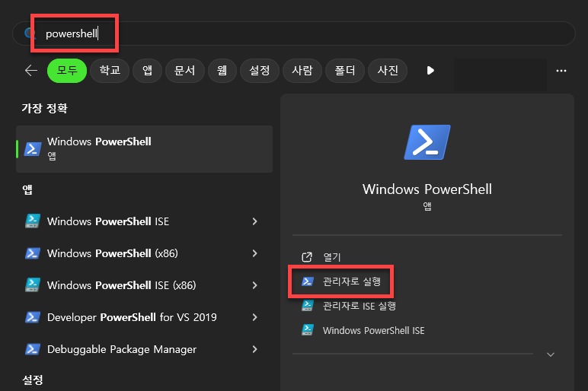Click Windows PowerShell ISE in preview actions
Viewport: 588px width, 391px height.
click(x=373, y=331)
